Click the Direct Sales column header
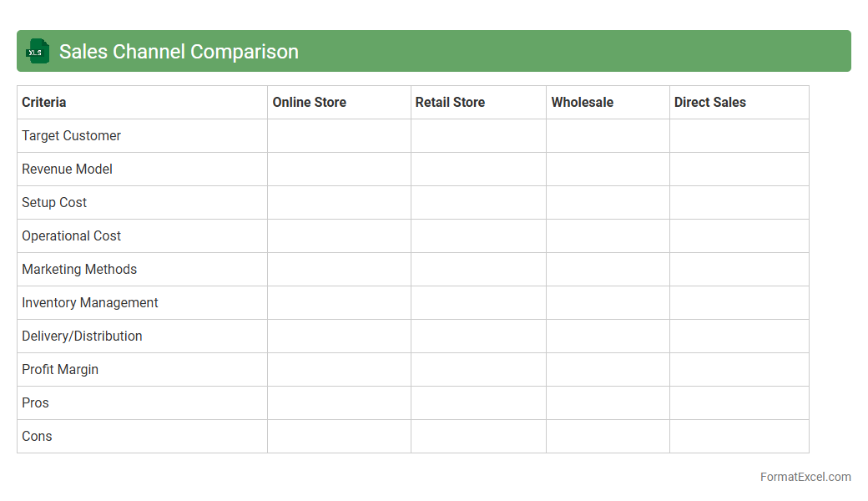This screenshot has width=868, height=501. (x=709, y=103)
